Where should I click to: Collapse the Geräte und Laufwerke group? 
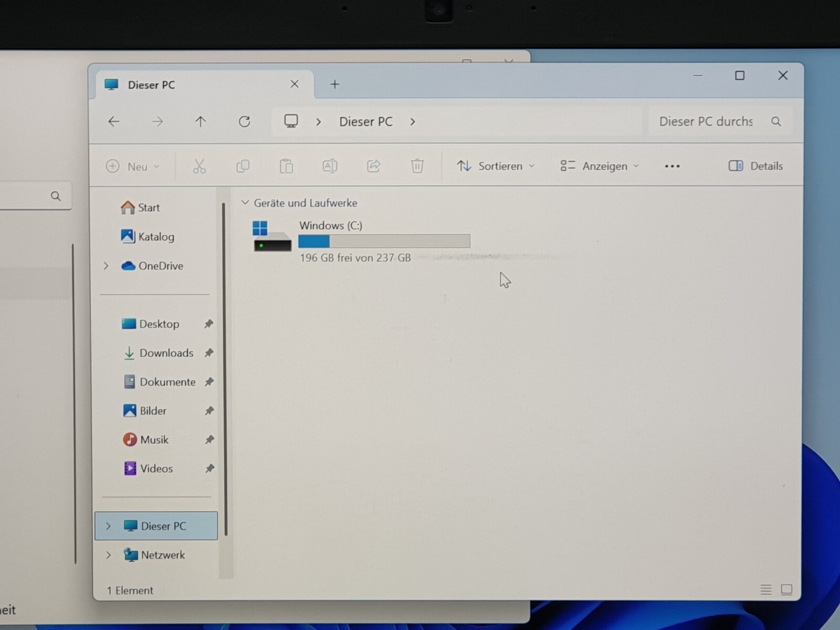coord(245,203)
